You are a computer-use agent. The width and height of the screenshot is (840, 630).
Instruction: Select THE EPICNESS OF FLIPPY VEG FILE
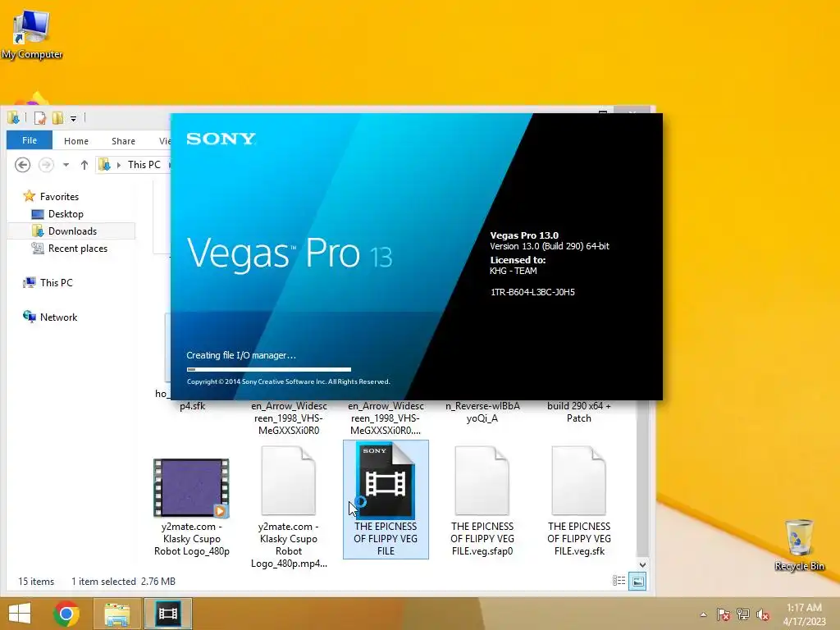pos(386,500)
